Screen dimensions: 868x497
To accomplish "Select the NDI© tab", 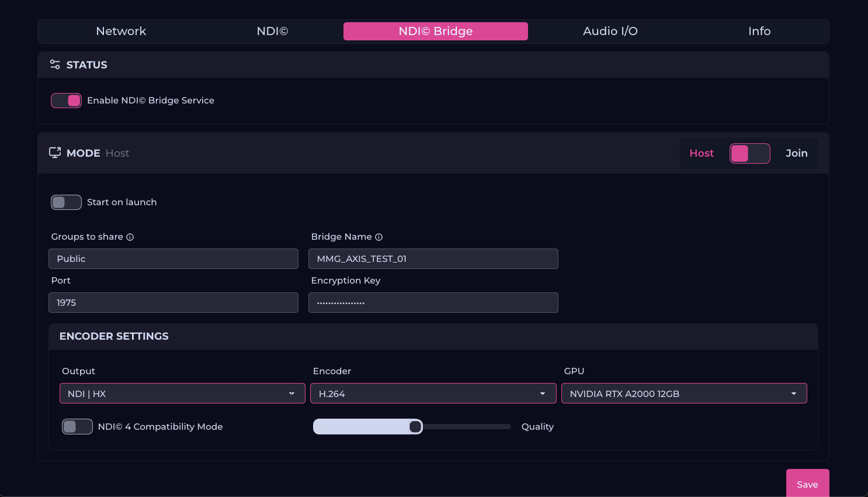I will 272,32.
